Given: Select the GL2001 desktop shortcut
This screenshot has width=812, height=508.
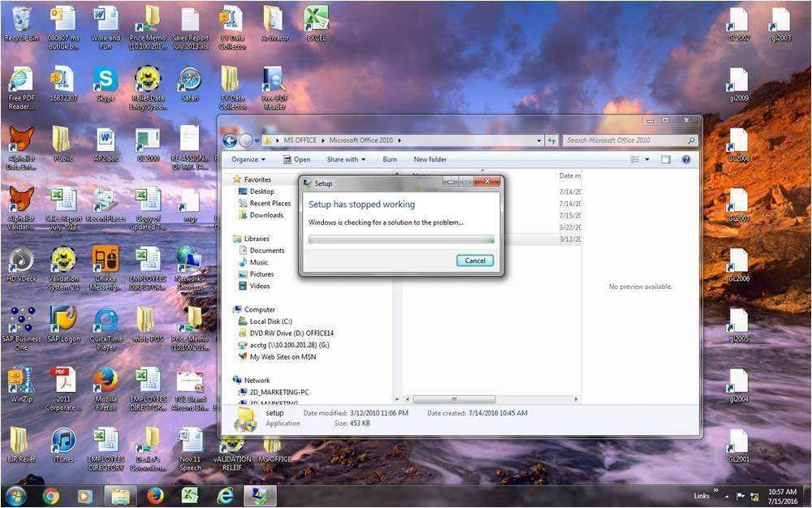Looking at the screenshot, I should tap(739, 445).
